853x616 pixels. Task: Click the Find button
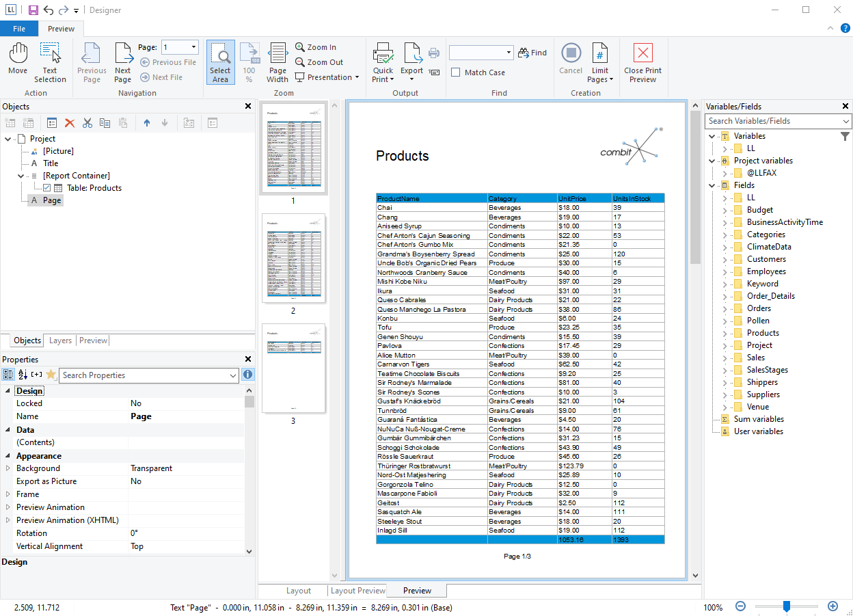coord(532,53)
